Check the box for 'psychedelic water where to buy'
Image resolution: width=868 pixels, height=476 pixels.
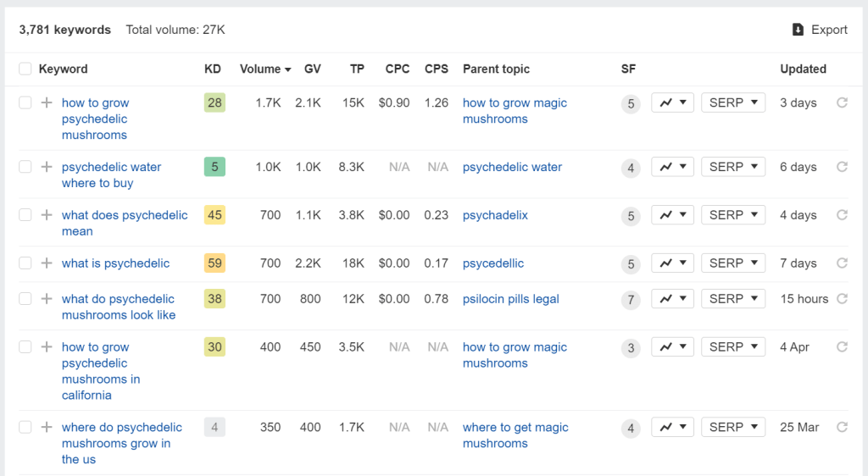point(25,167)
